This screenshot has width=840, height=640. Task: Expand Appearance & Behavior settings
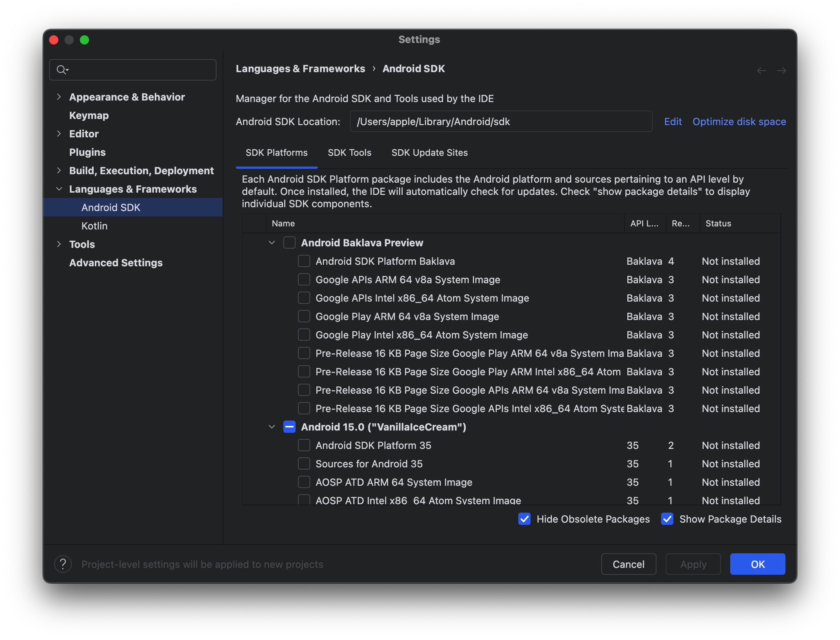(x=59, y=97)
